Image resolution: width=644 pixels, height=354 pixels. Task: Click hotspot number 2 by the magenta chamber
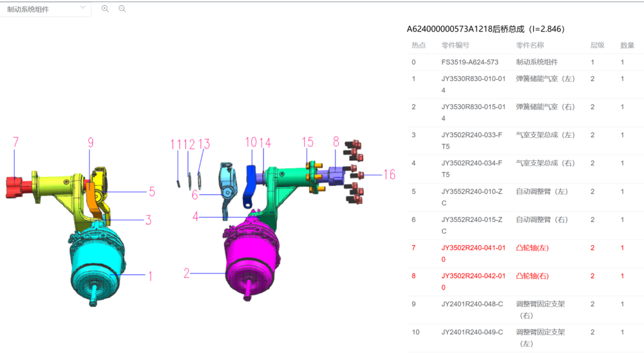click(x=187, y=273)
